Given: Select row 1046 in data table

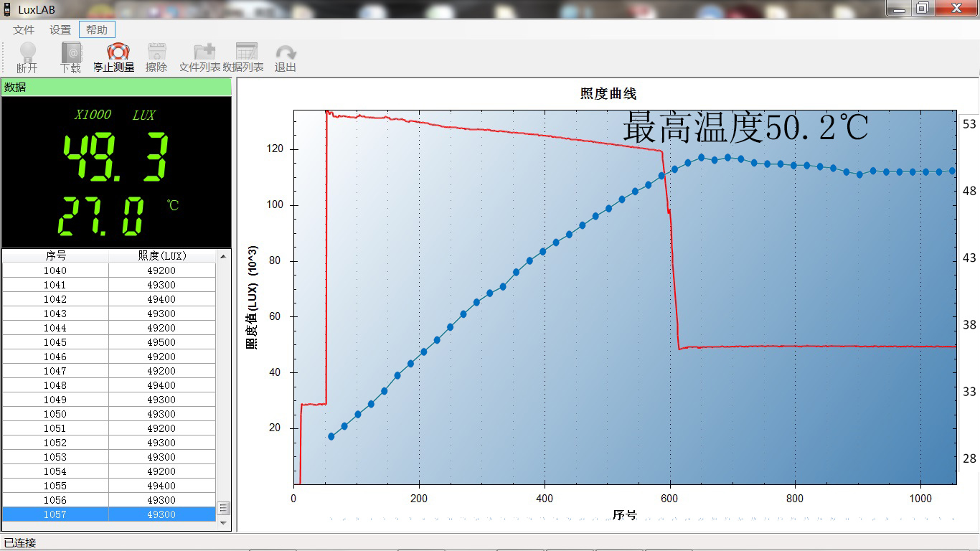Looking at the screenshot, I should tap(109, 357).
